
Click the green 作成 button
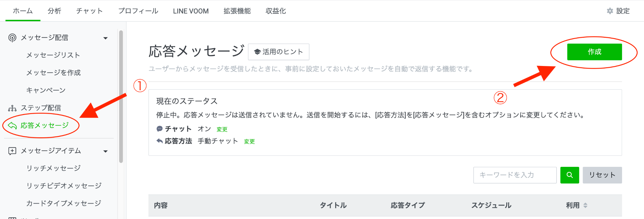594,52
